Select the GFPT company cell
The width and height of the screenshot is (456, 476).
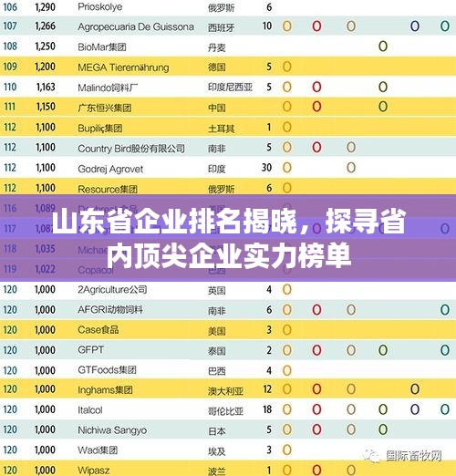(x=90, y=350)
